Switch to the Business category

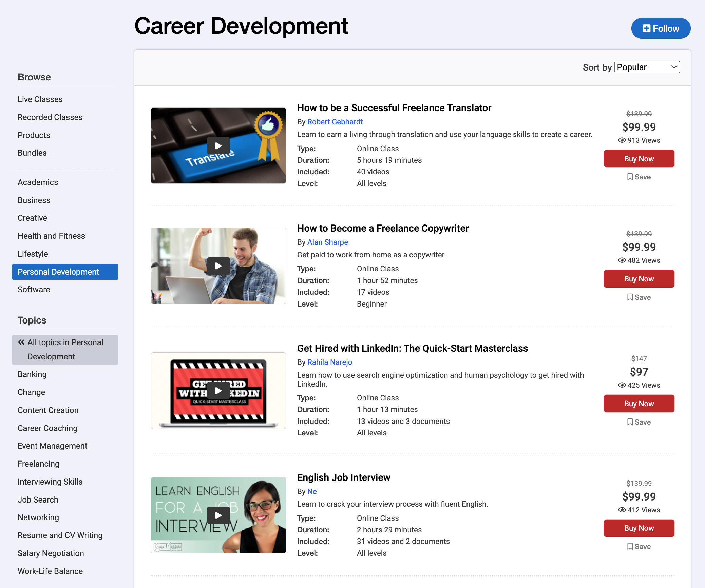point(34,200)
